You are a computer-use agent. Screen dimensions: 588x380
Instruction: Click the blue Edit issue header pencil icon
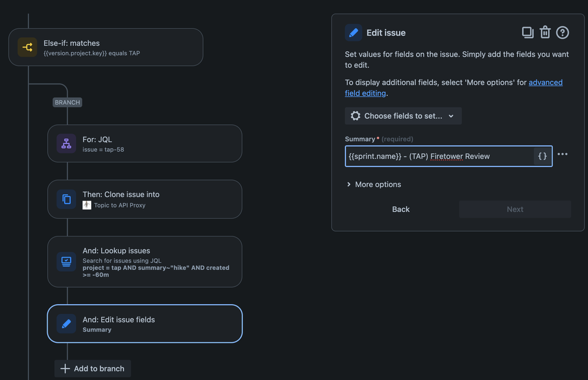click(353, 33)
